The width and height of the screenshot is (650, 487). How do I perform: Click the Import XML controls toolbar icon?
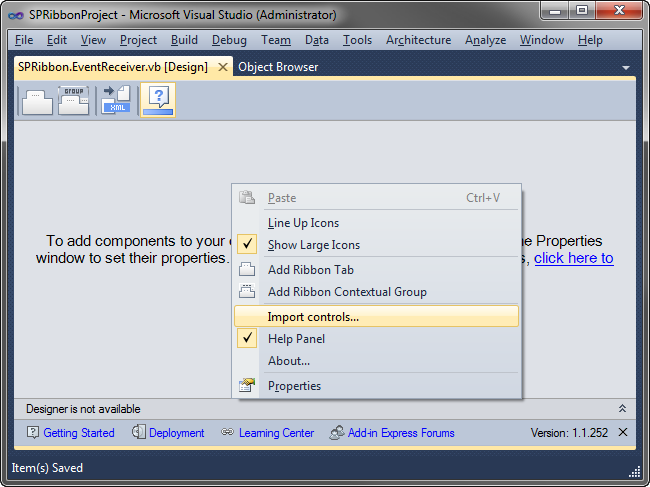click(x=116, y=100)
